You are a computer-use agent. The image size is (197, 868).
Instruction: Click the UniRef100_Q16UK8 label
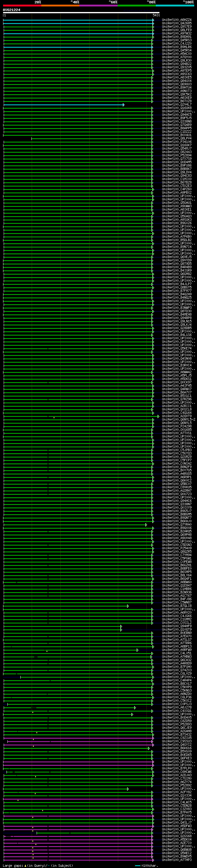pos(177,108)
